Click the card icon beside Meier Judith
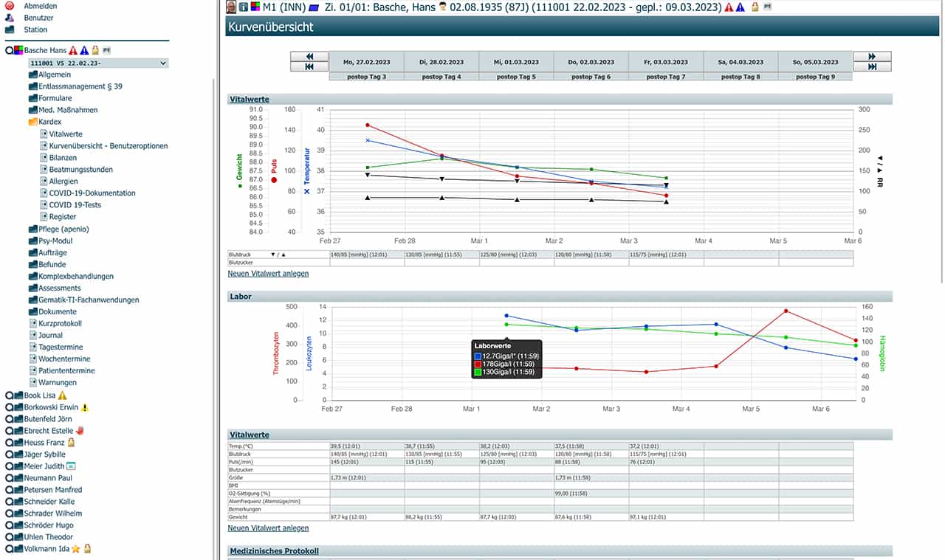This screenshot has height=560, width=945. [72, 466]
